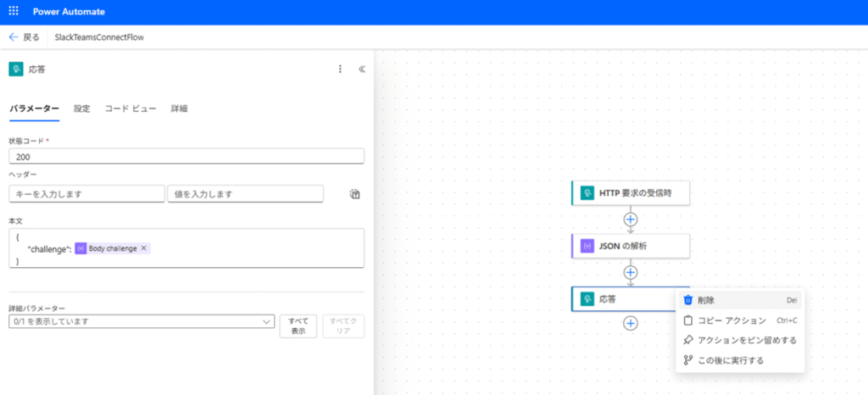The image size is (868, 395).
Task: Click the 状態コード field with 200
Action: point(186,157)
